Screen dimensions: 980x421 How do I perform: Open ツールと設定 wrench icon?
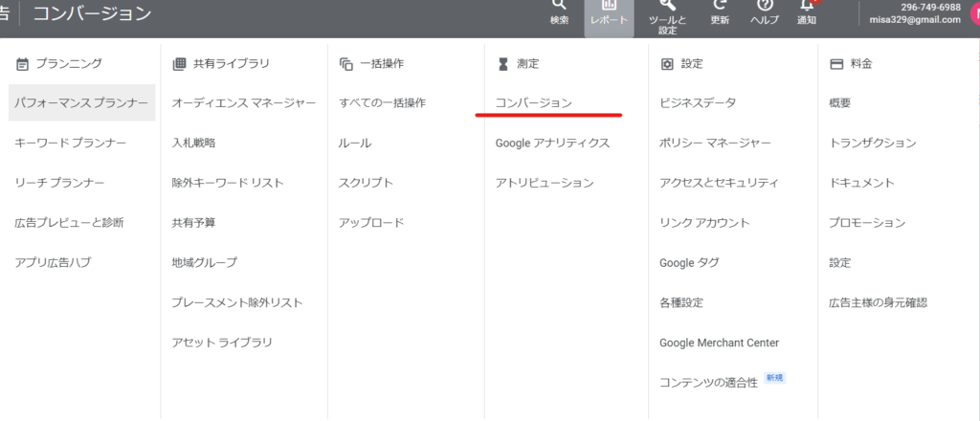pyautogui.click(x=667, y=8)
